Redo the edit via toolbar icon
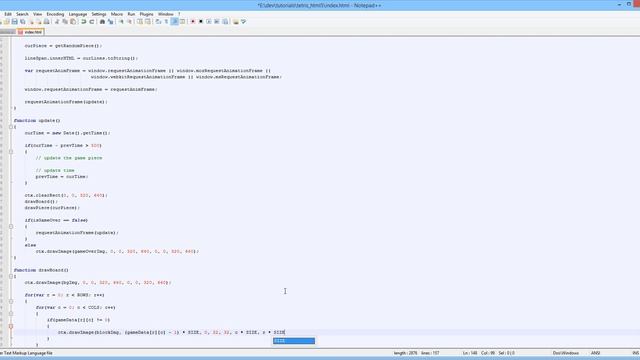 tap(92, 22)
